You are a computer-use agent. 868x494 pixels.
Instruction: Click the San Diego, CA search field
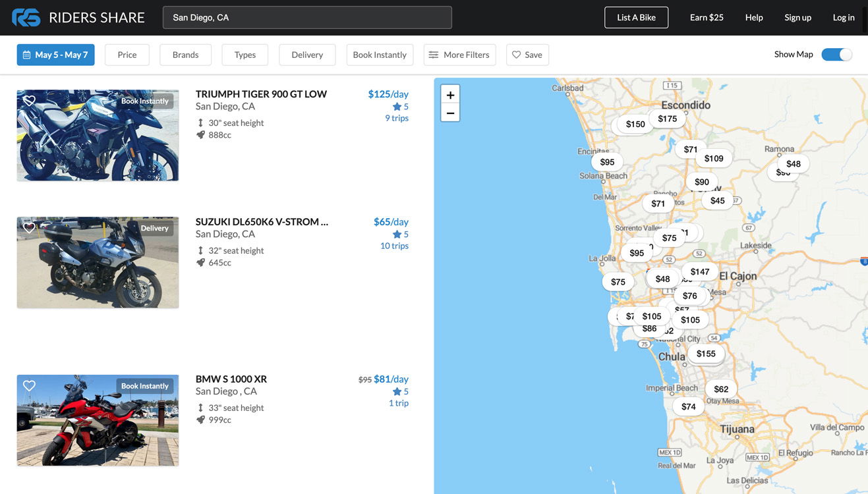[307, 18]
